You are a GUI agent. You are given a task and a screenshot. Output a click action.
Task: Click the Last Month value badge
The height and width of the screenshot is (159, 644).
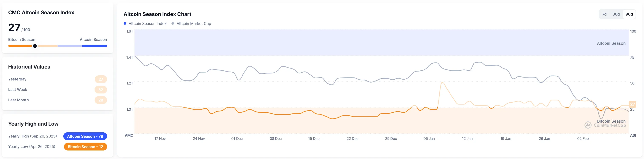101,100
